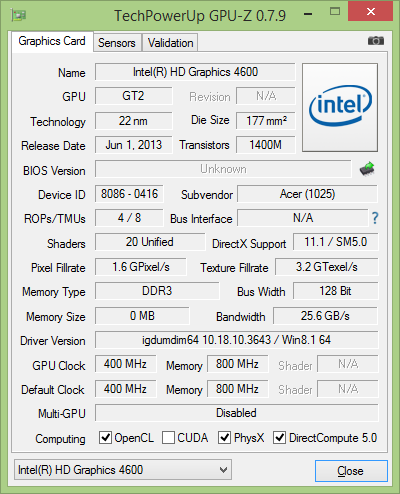Click the Intel vendor logo
The height and width of the screenshot is (494, 400).
[x=340, y=107]
